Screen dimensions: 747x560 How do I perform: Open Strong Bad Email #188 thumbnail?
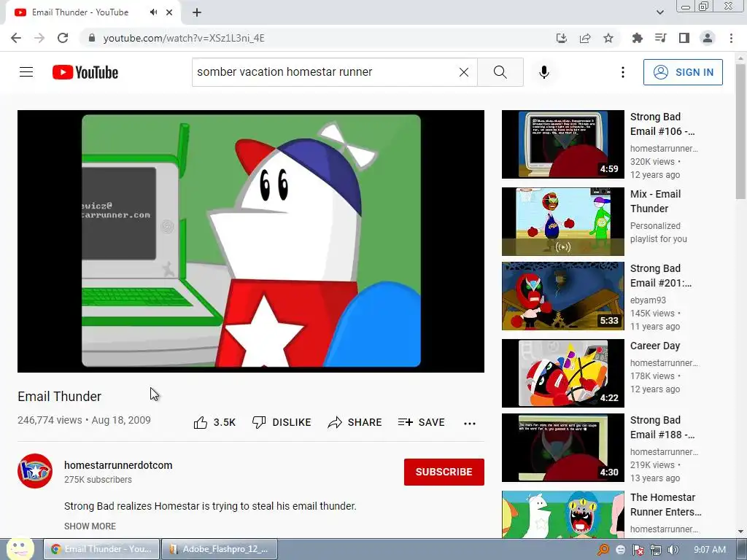(562, 448)
